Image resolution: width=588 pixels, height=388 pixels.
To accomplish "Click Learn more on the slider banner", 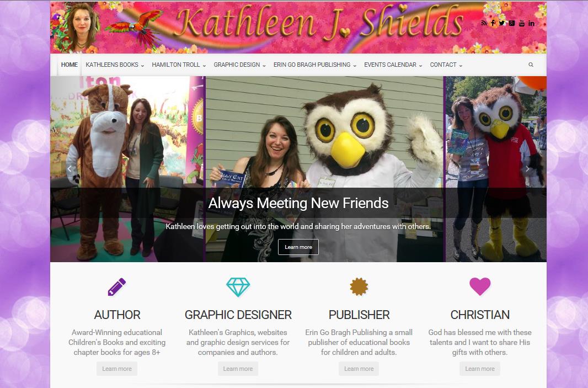I will [x=298, y=247].
